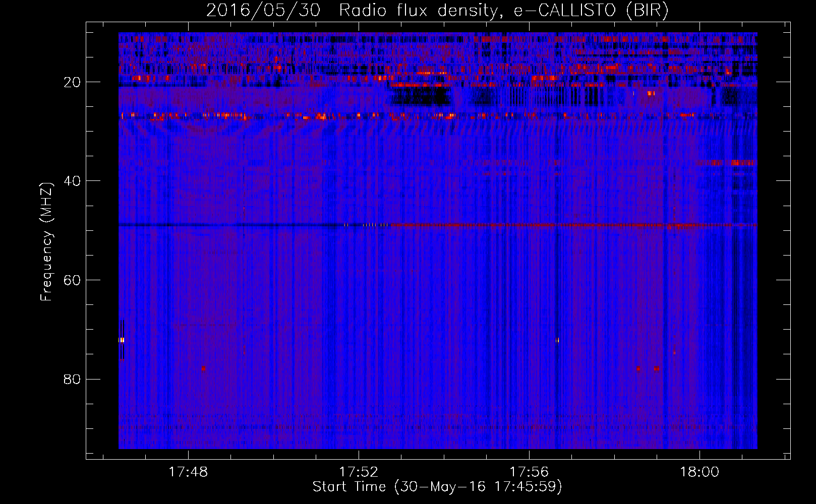This screenshot has height=504, width=816.
Task: Click the '18:00' time tick label
Action: 700,472
